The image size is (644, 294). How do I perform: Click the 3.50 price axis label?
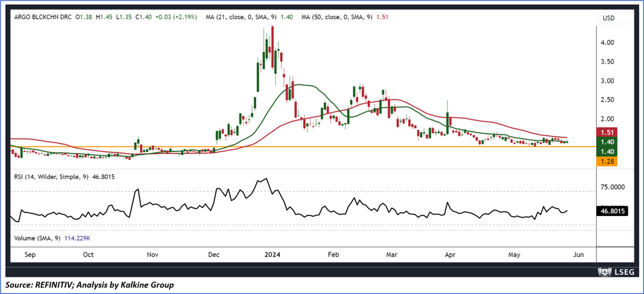point(608,62)
